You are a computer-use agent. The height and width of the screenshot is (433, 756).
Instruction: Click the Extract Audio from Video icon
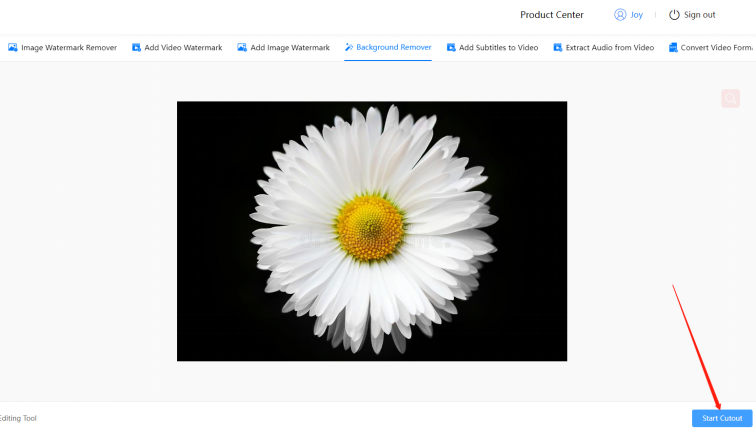point(558,48)
